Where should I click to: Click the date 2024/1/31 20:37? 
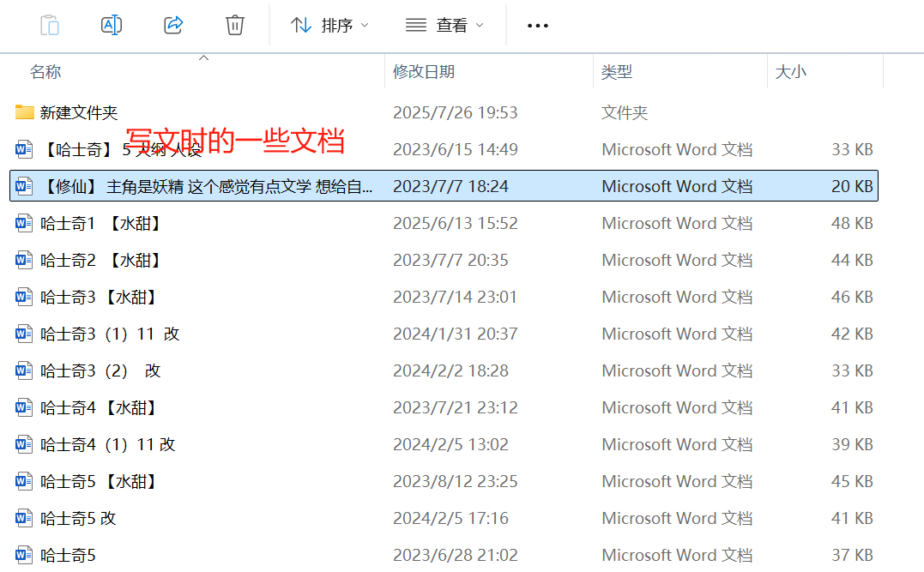pos(455,334)
